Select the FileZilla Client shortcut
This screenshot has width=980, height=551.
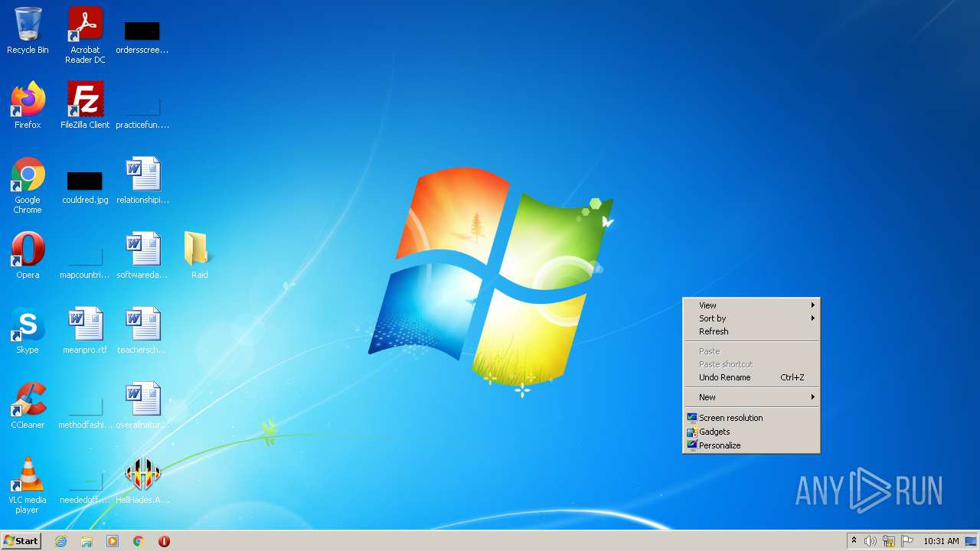pos(85,106)
